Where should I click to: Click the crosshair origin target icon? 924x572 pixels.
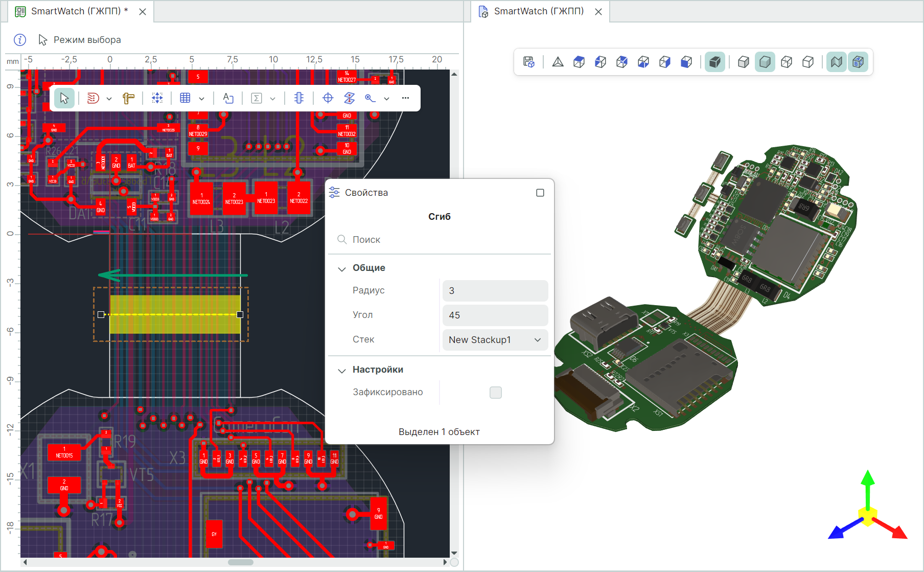pos(328,98)
